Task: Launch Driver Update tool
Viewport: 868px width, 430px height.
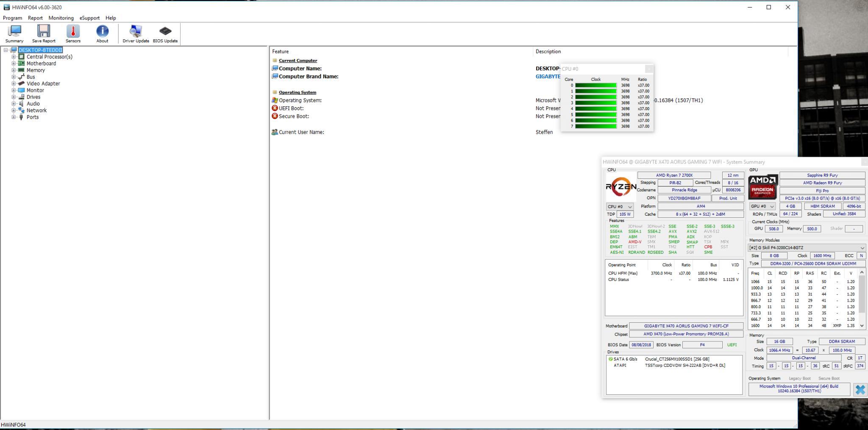Action: pyautogui.click(x=136, y=34)
